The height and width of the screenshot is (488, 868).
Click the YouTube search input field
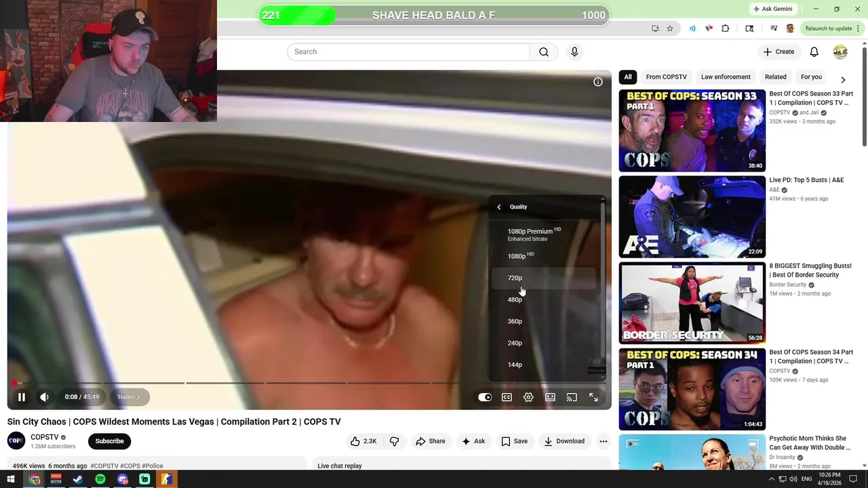(x=408, y=52)
